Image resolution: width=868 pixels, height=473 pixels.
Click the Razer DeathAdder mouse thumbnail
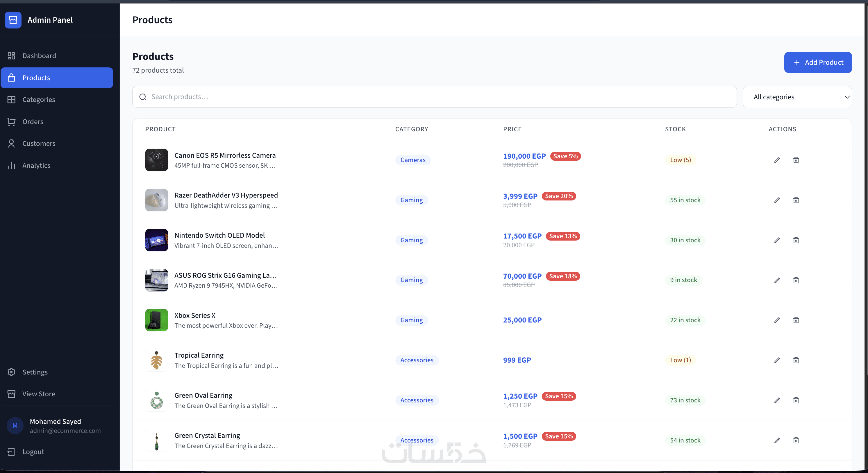coord(157,200)
